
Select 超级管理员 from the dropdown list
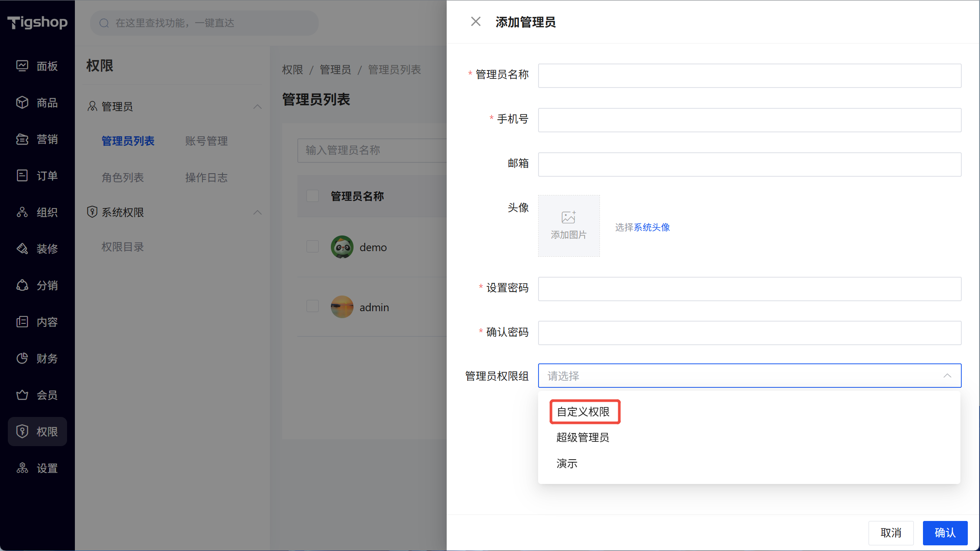click(583, 437)
